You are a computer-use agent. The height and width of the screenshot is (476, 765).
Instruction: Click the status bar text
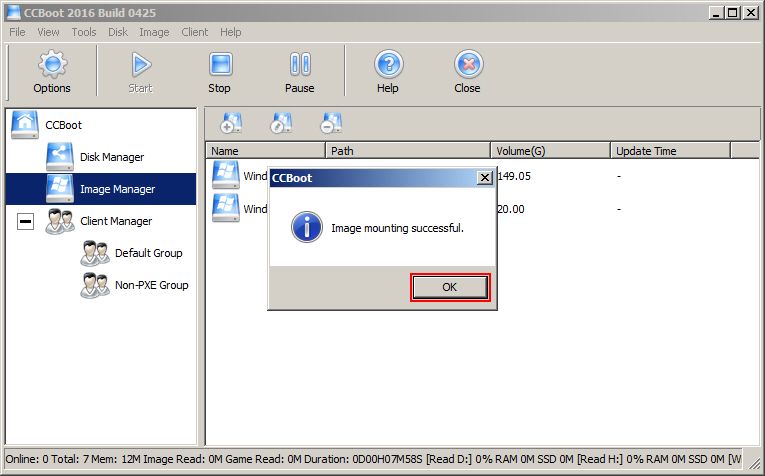(x=373, y=459)
